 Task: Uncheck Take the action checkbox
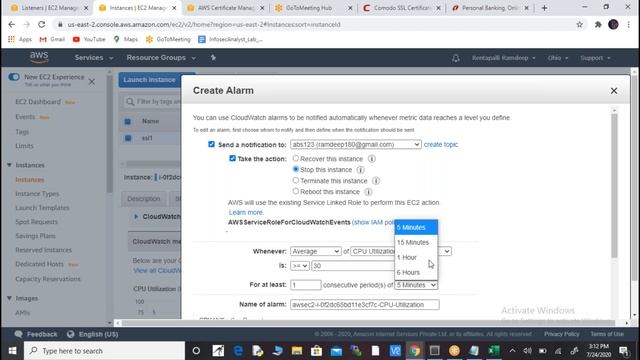click(232, 158)
